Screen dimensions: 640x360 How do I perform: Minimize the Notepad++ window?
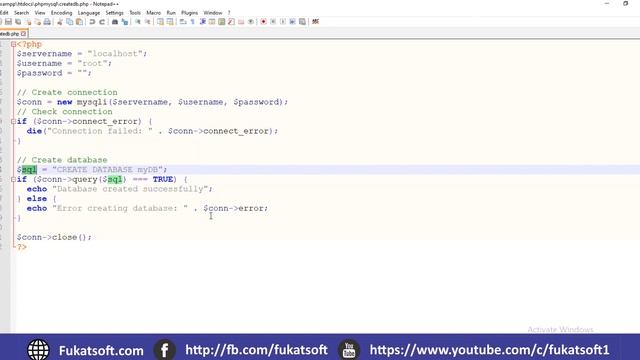pyautogui.click(x=607, y=3)
